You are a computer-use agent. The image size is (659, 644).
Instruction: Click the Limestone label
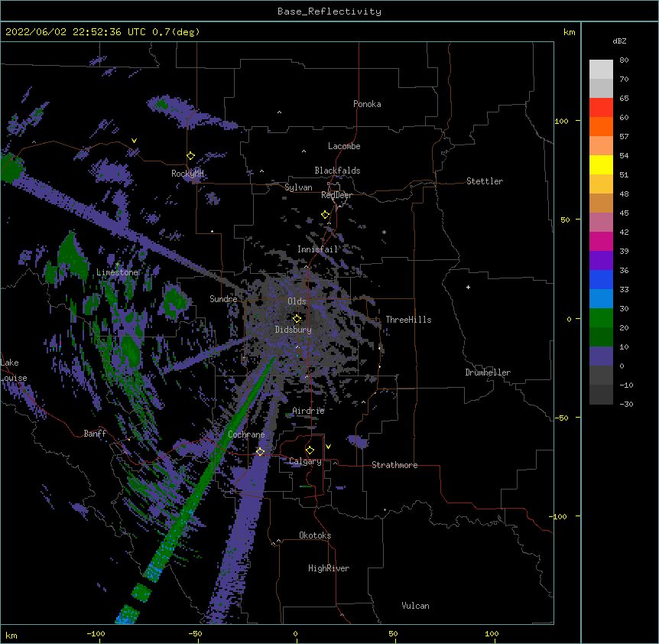117,272
